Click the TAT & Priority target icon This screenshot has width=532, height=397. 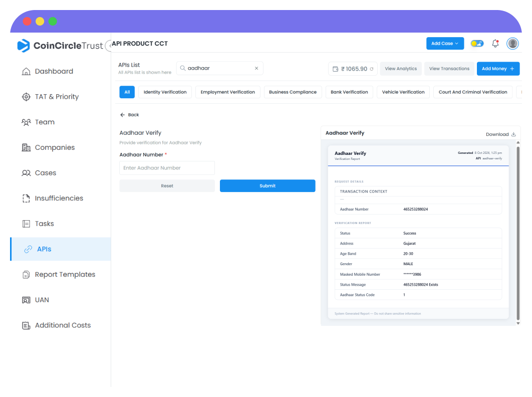[x=26, y=97]
